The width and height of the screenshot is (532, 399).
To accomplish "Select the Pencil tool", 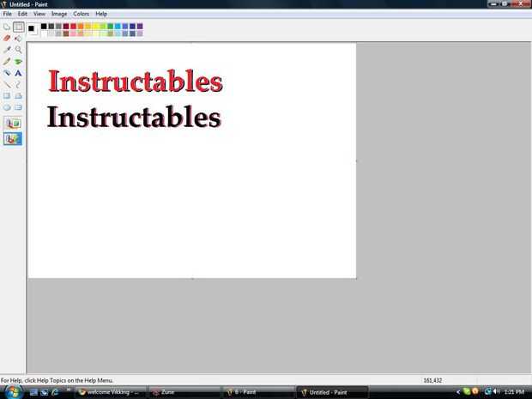I will point(7,61).
